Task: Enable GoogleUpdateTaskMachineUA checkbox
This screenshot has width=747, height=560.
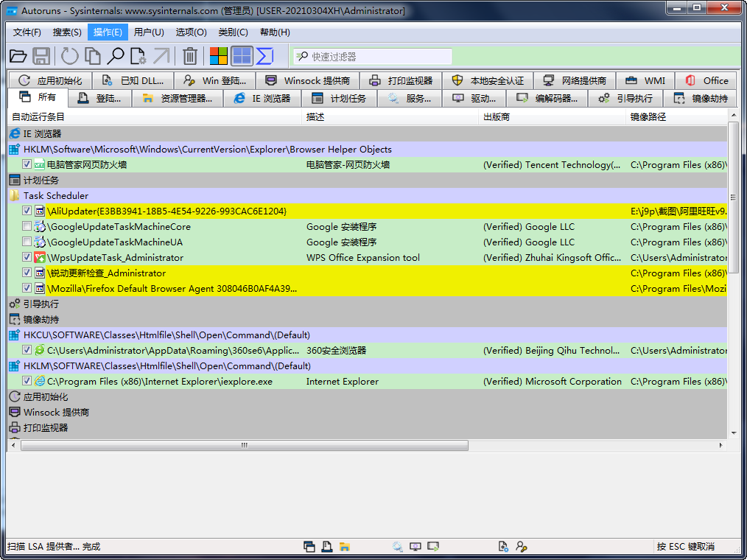Action: pos(27,242)
